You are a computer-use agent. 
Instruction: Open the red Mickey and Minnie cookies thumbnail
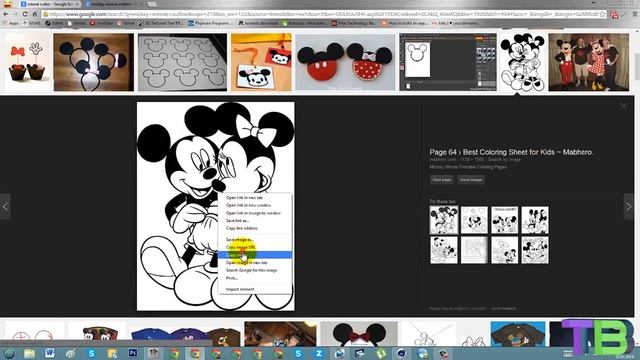click(345, 62)
